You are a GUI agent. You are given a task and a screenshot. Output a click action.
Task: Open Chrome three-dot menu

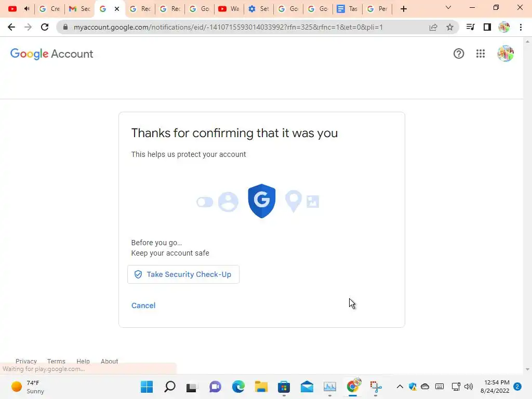521,27
